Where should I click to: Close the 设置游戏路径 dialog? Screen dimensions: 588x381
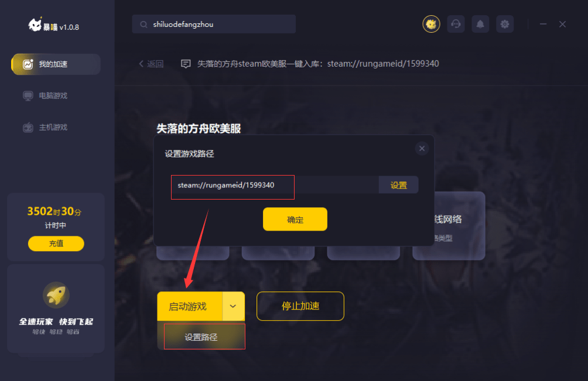(x=422, y=149)
